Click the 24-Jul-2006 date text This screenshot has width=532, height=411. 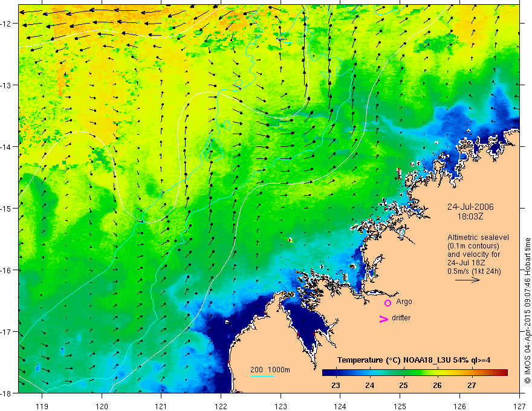[x=470, y=207]
